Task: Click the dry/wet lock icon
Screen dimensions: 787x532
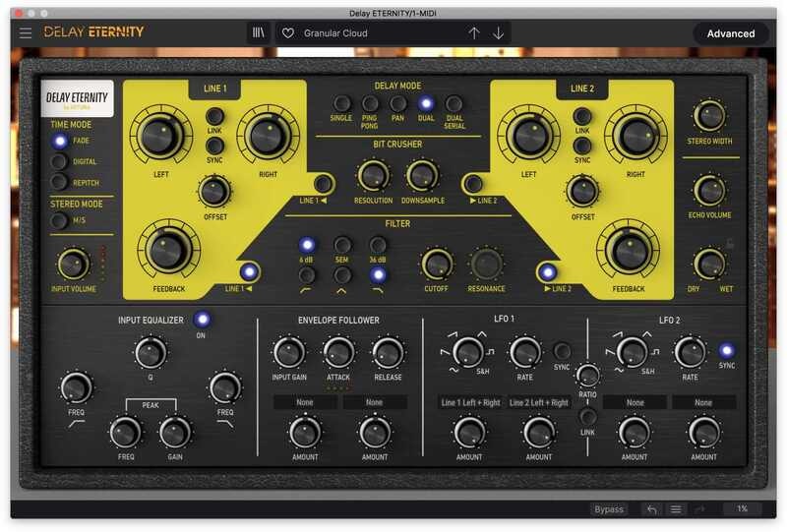Action: 730,242
